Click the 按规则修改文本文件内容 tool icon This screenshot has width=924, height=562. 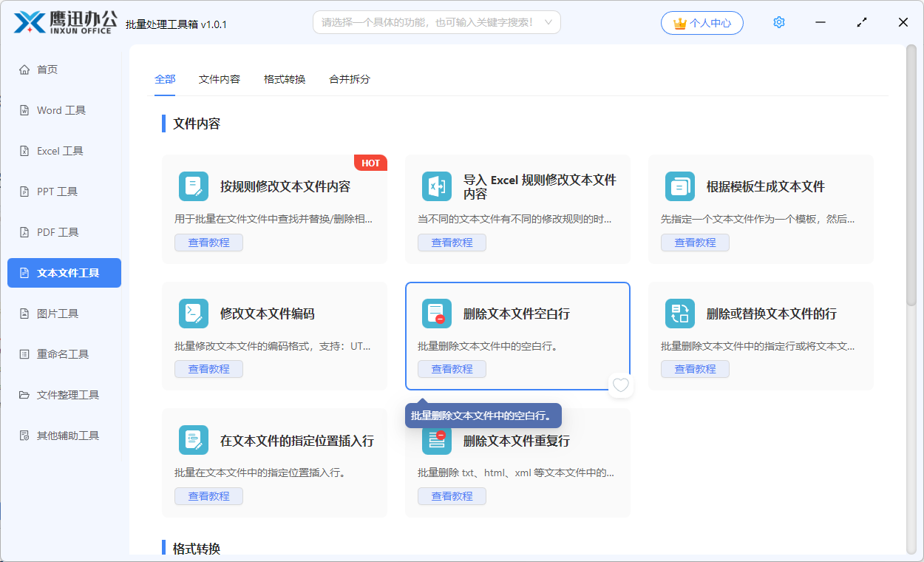tap(193, 186)
